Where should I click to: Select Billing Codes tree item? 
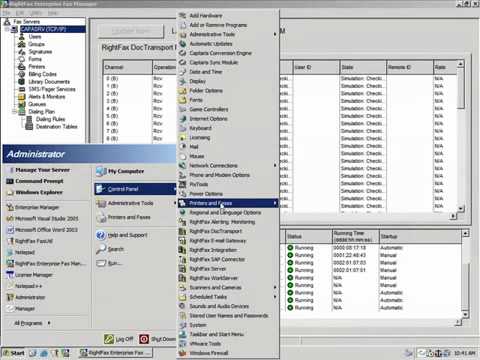tap(42, 74)
